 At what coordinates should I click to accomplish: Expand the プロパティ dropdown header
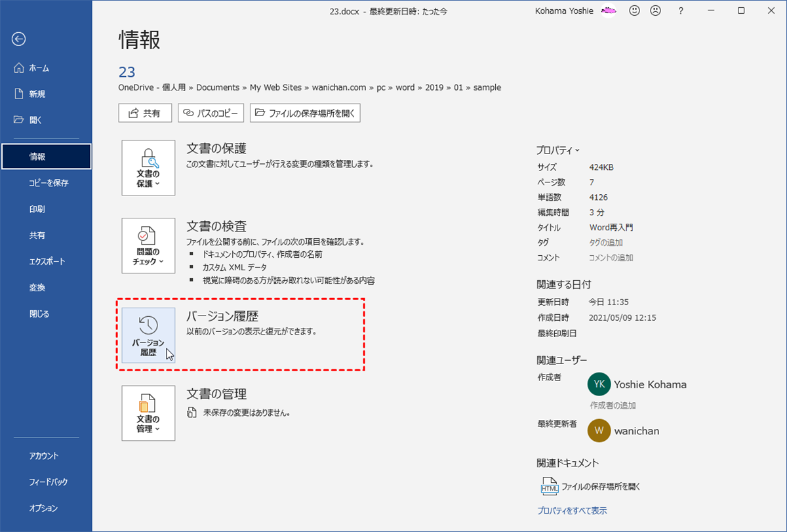pos(557,150)
